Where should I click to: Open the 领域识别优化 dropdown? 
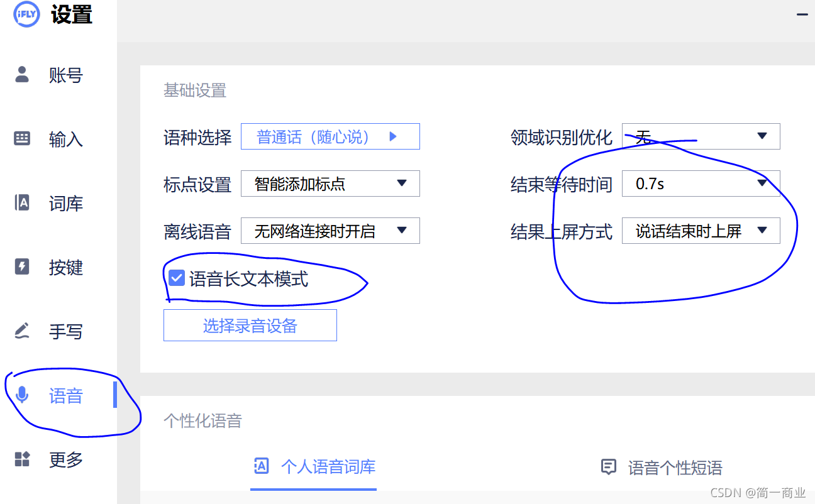701,136
